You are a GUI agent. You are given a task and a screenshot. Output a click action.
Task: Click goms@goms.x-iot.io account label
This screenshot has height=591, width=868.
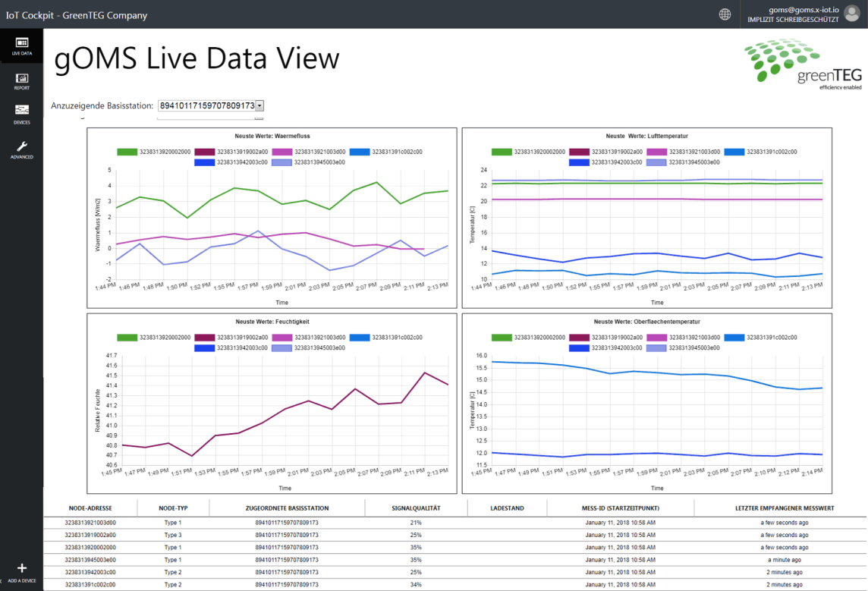804,10
